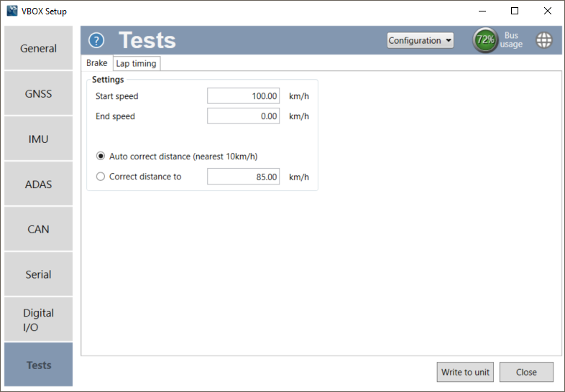Open the Digital I/O section
The image size is (565, 392).
(x=39, y=319)
